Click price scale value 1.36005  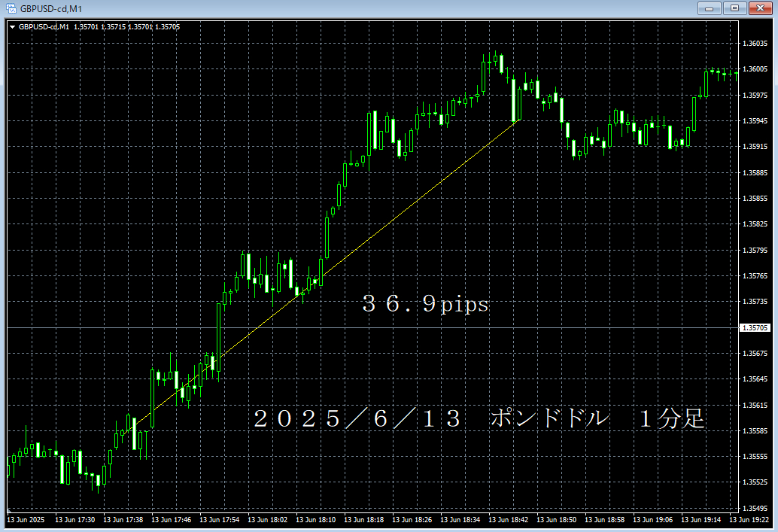[755, 69]
